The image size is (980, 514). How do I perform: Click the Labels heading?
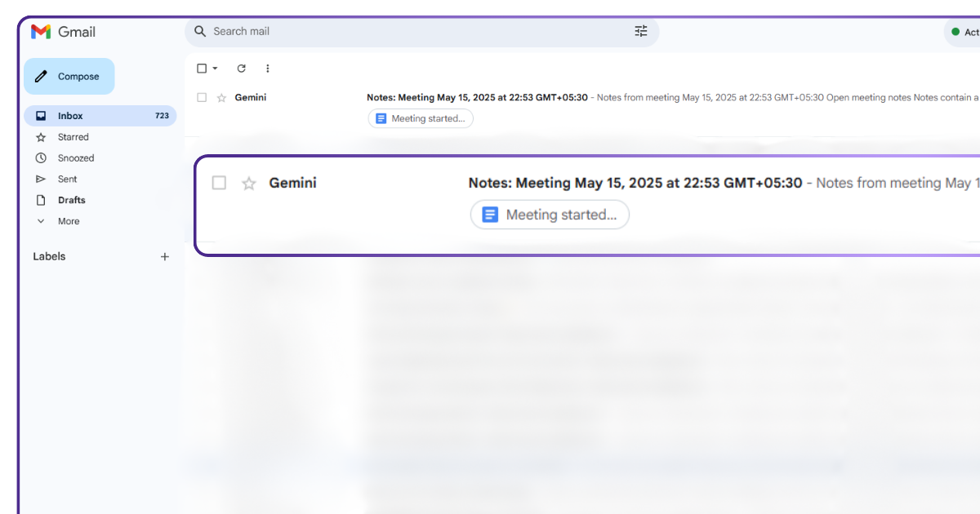point(49,256)
